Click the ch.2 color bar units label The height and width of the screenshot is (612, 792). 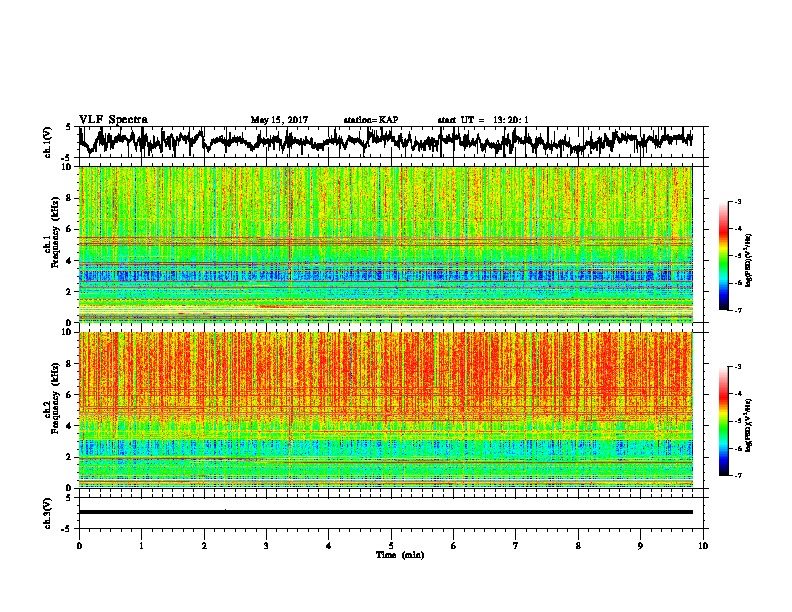749,426
